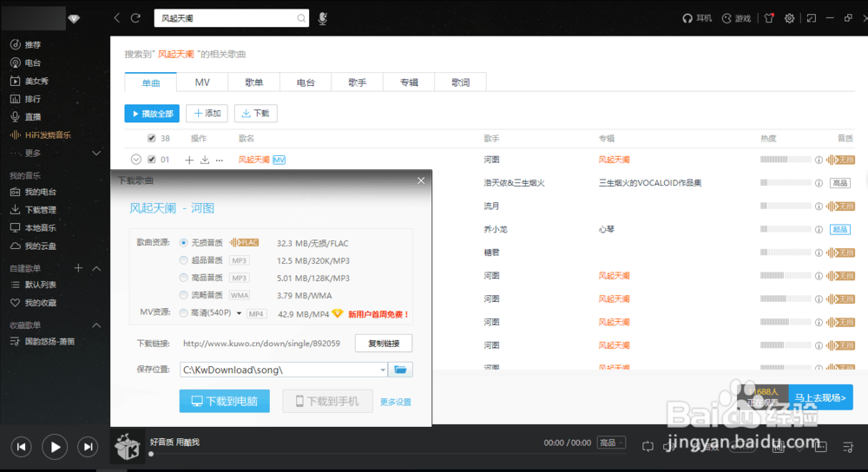Switch to the 歌词 tab
Viewport: 868px width, 472px height.
461,82
